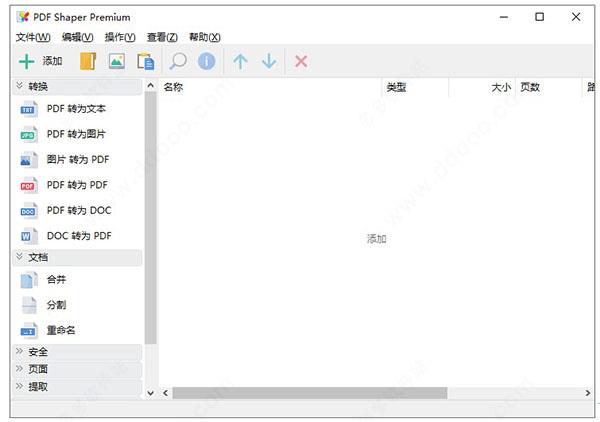The height and width of the screenshot is (422, 600).
Task: Click the add image toolbar icon
Action: point(117,61)
